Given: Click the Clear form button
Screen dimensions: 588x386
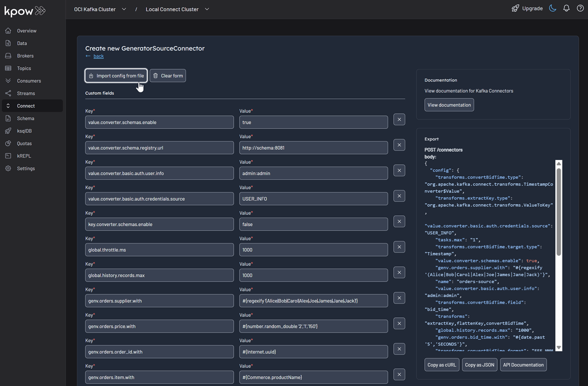Looking at the screenshot, I should coord(168,76).
